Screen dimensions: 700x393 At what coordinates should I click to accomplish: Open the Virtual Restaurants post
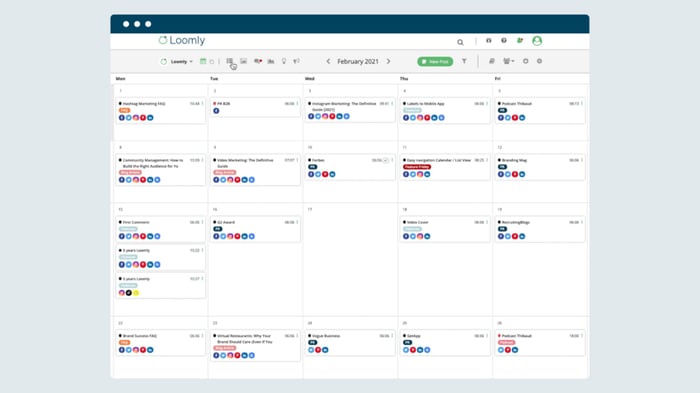[244, 339]
